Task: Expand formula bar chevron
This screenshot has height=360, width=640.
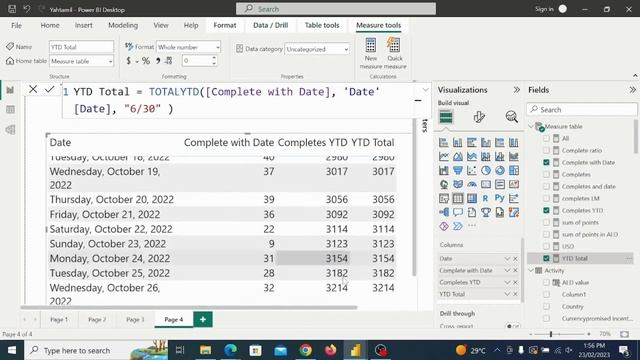Action: (x=425, y=89)
